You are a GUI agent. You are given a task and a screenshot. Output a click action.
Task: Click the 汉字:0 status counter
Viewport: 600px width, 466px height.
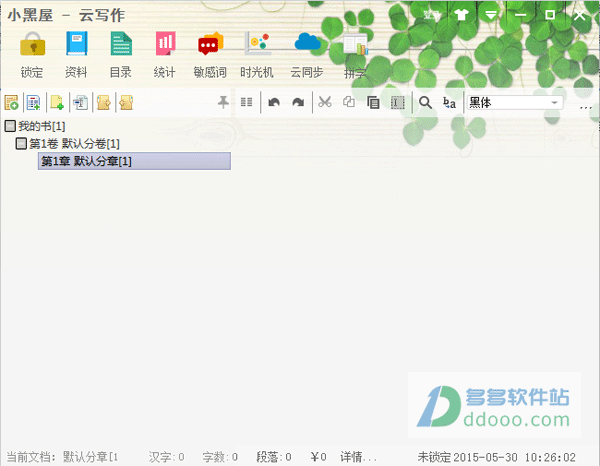[166, 457]
